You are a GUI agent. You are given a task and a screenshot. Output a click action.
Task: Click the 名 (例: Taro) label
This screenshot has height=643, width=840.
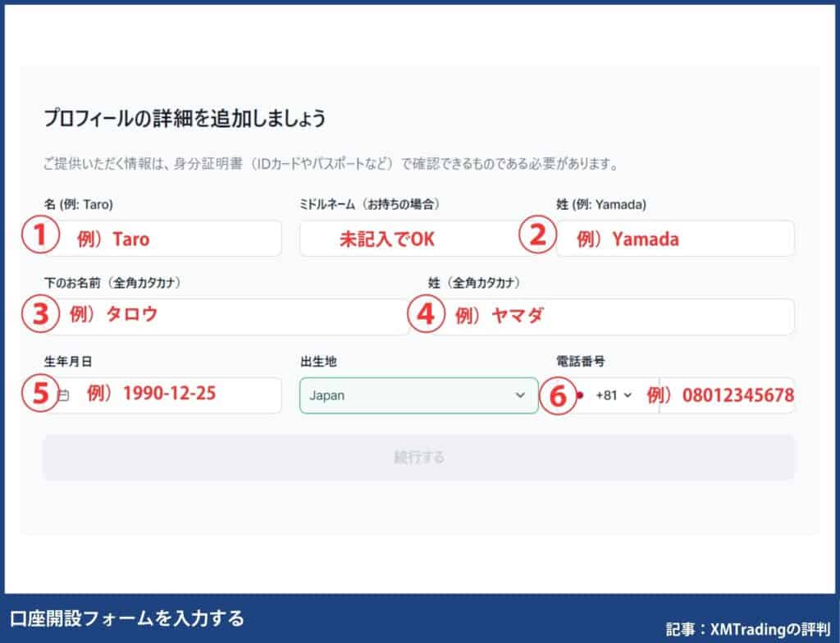pyautogui.click(x=78, y=204)
